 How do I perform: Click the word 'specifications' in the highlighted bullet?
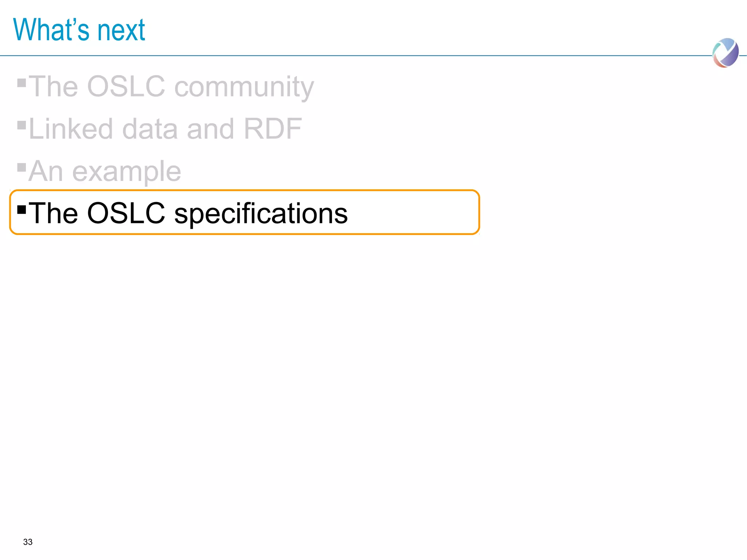[x=261, y=214]
